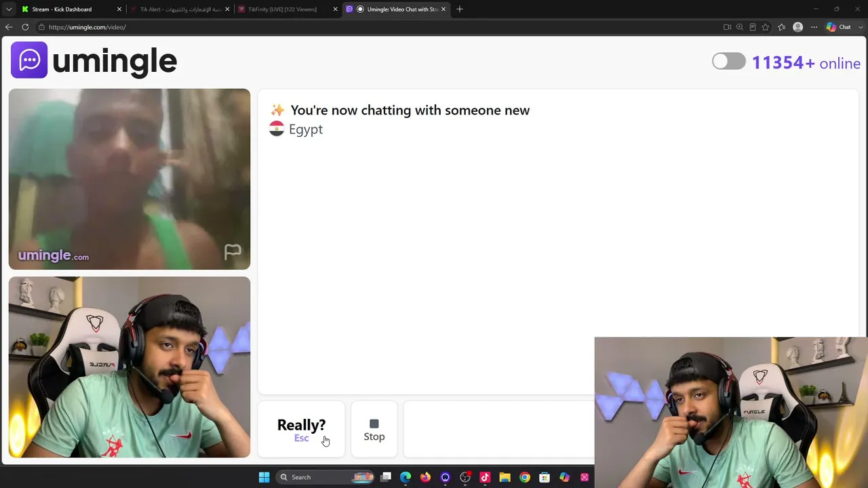Click the Egypt country label in chat
The image size is (868, 488).
click(x=306, y=129)
